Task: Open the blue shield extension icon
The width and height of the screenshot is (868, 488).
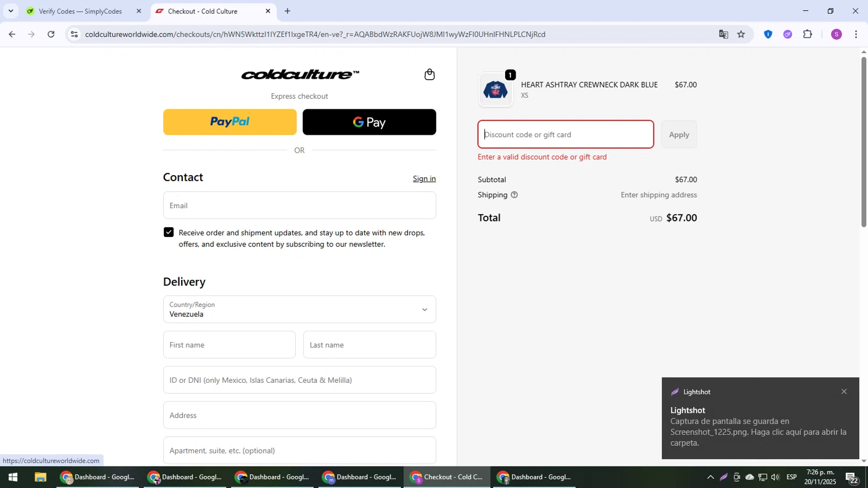Action: click(x=768, y=34)
